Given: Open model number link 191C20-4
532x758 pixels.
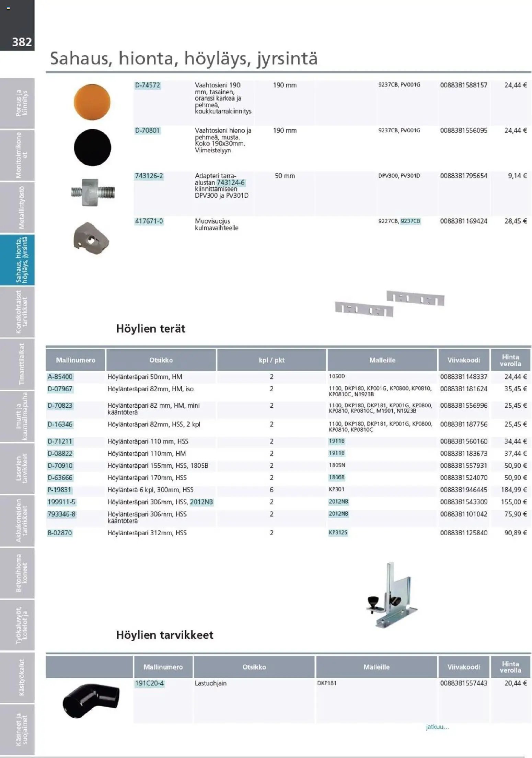Looking at the screenshot, I should (149, 683).
